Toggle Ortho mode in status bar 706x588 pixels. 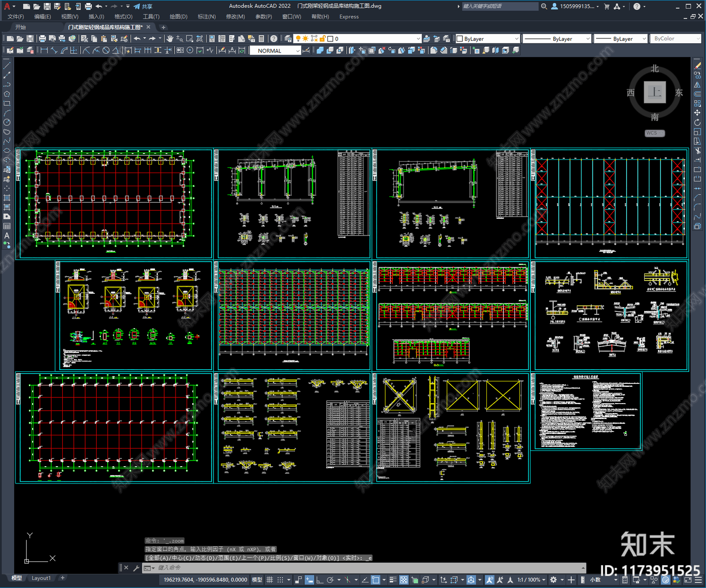319,580
